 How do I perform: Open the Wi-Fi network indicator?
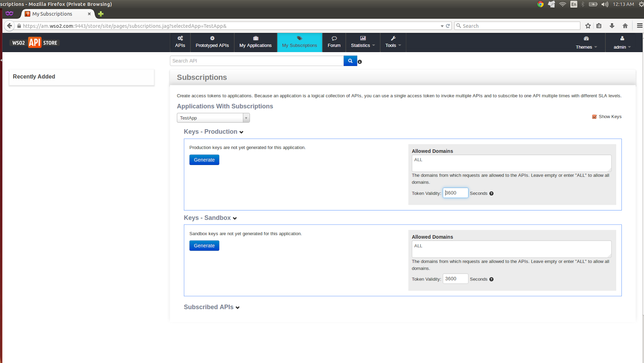coord(563,4)
